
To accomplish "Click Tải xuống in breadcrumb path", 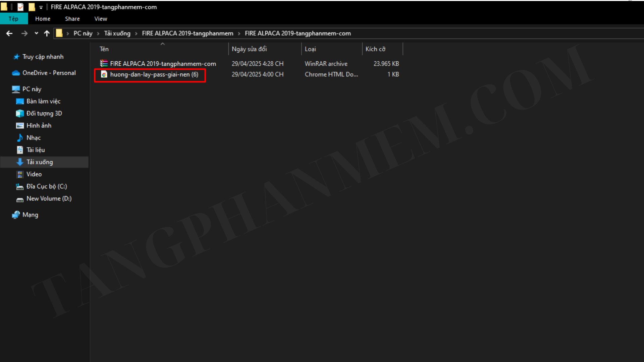I will [x=117, y=33].
